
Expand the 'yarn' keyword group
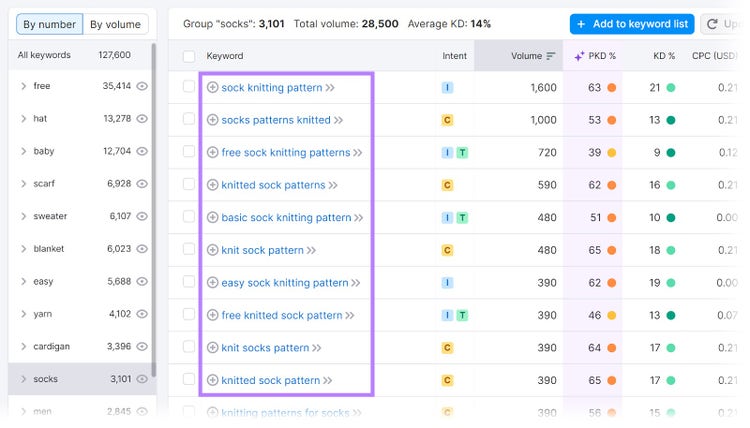tap(23, 314)
